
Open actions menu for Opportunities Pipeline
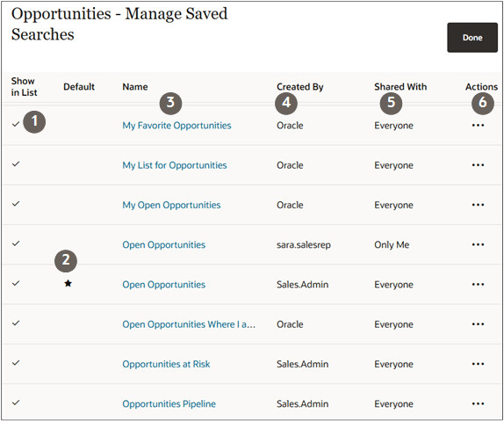[478, 404]
